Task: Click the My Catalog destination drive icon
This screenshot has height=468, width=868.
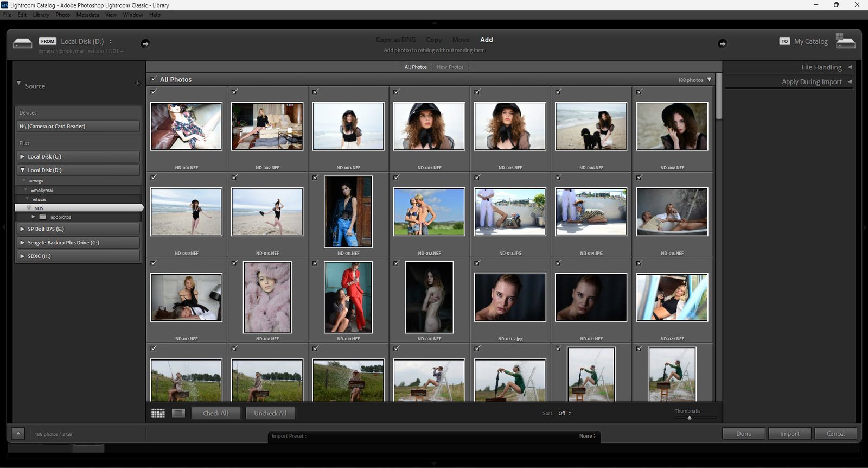Action: click(x=845, y=41)
